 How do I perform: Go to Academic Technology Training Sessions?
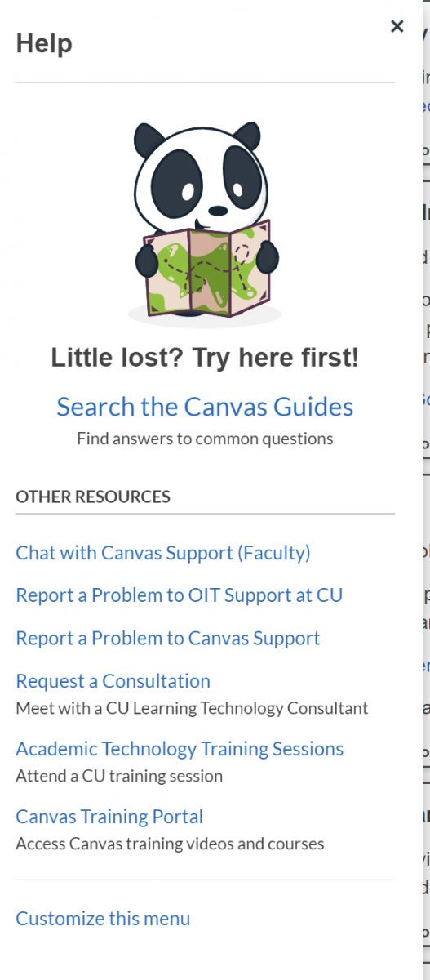point(180,748)
